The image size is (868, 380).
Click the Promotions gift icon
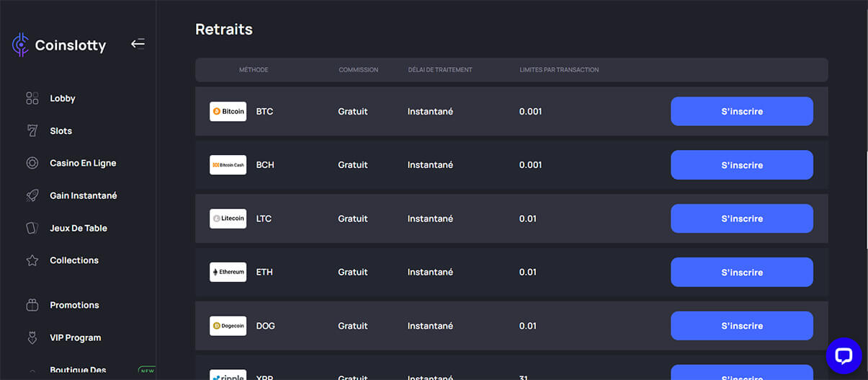tap(32, 305)
